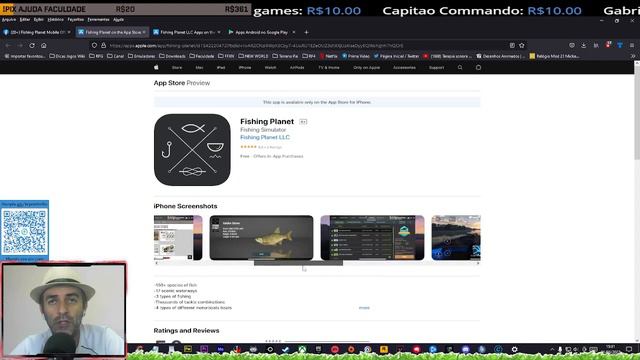640x360 pixels.
Task: Open a new browser tab with plus
Action: (306, 32)
